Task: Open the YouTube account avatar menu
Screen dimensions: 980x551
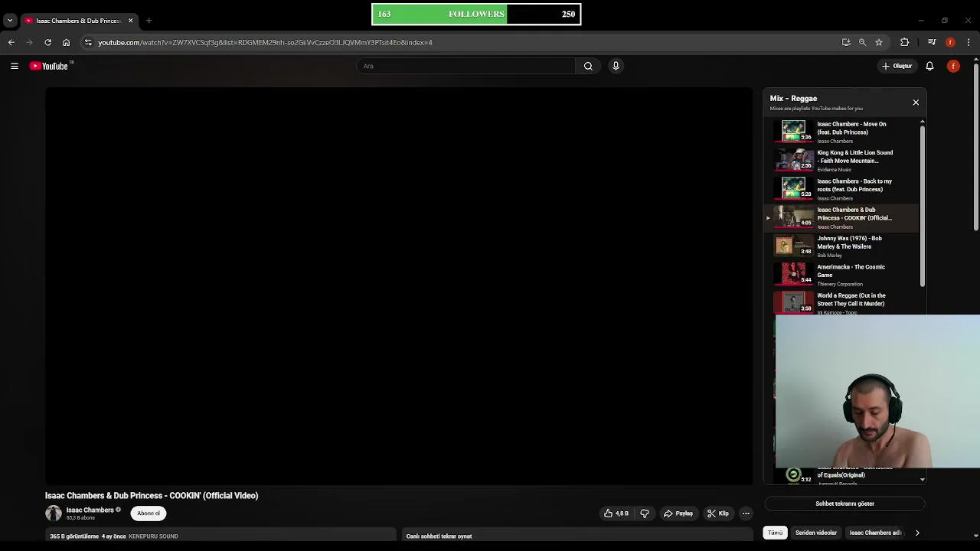Action: 953,66
